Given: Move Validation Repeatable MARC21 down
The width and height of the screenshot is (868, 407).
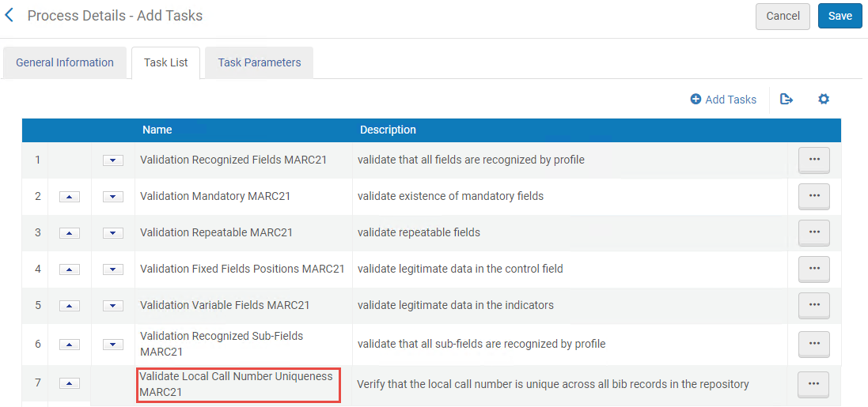Looking at the screenshot, I should [113, 233].
